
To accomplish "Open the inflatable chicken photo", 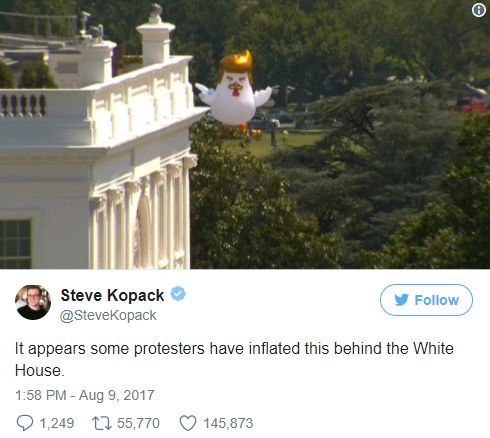I will [x=245, y=134].
